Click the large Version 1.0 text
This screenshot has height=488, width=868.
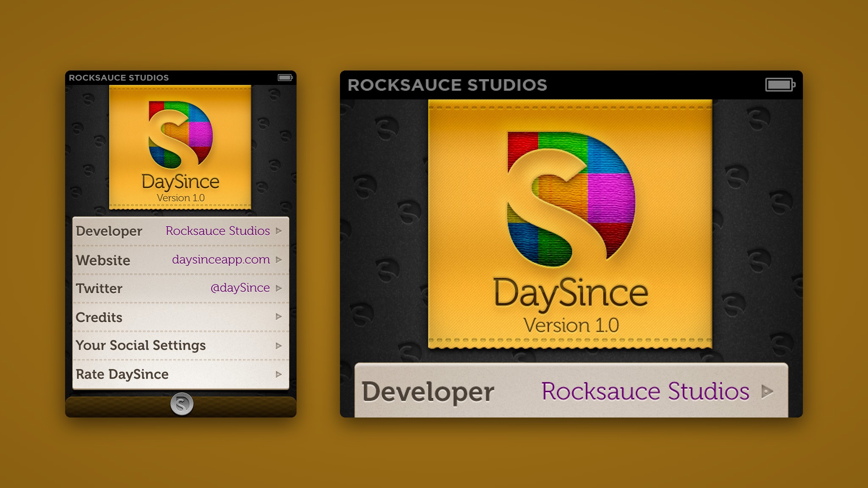pos(571,325)
